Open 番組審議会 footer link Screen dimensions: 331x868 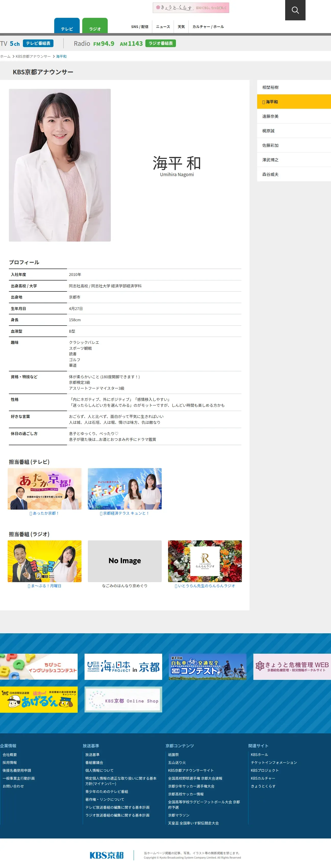click(94, 763)
